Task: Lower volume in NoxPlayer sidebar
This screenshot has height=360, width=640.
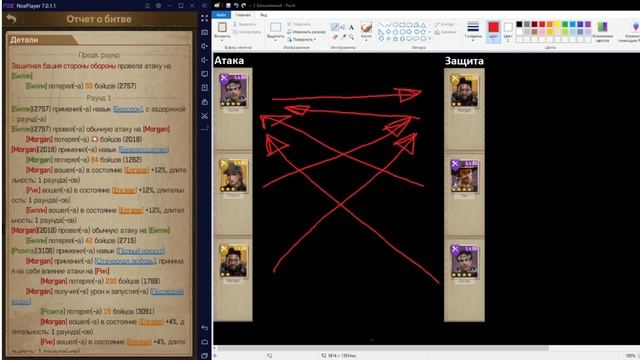Action: pyautogui.click(x=204, y=60)
